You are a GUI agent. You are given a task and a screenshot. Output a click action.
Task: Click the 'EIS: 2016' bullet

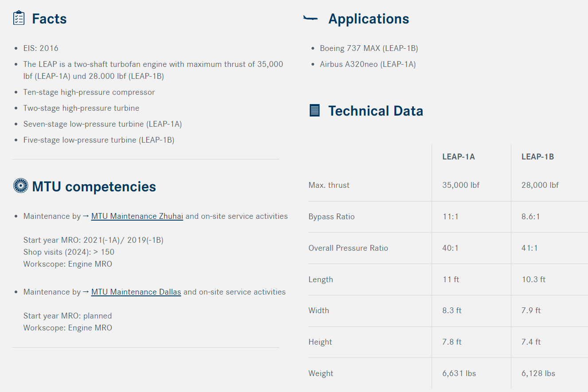(x=41, y=48)
